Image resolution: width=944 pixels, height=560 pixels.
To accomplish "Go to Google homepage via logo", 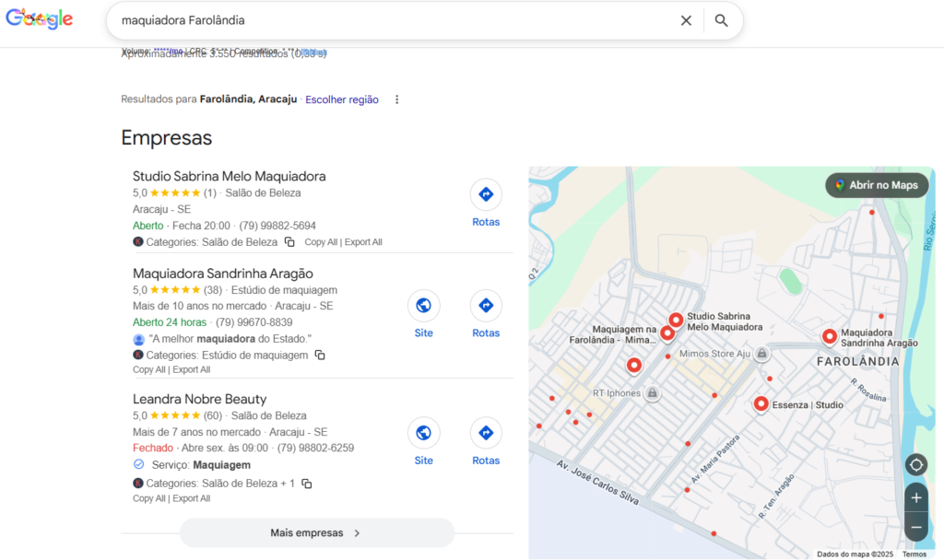I will (40, 19).
